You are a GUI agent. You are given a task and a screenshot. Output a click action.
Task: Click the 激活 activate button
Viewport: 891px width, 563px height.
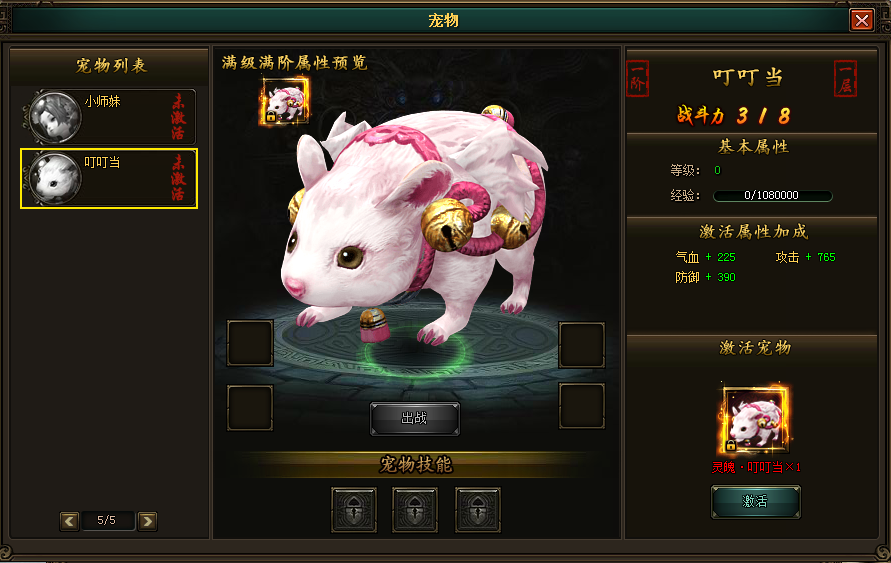click(755, 502)
